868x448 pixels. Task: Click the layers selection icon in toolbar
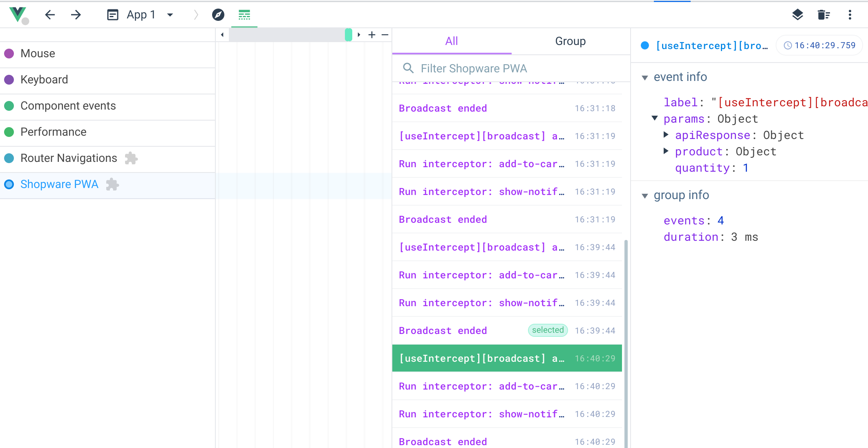pos(797,15)
